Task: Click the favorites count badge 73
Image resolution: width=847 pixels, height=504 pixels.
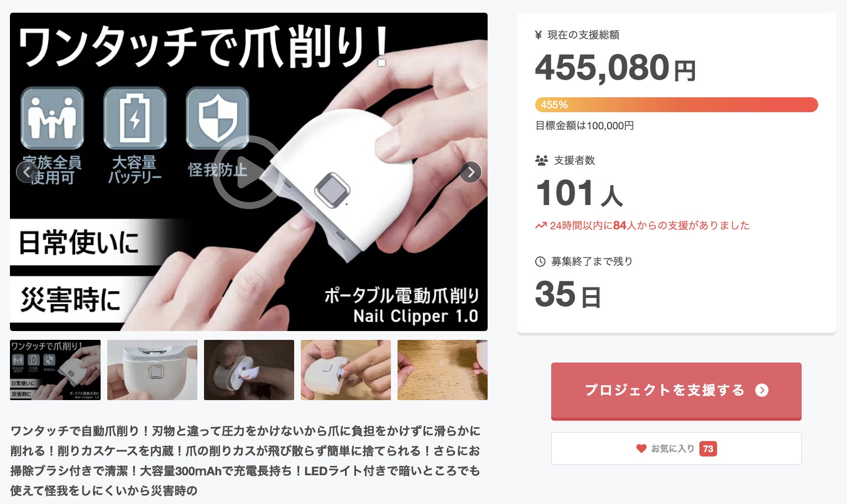Action: point(708,449)
